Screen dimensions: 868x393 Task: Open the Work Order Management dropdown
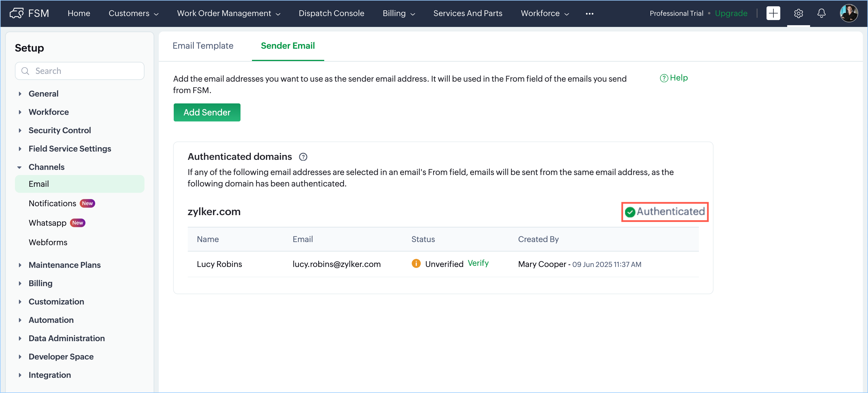tap(228, 13)
